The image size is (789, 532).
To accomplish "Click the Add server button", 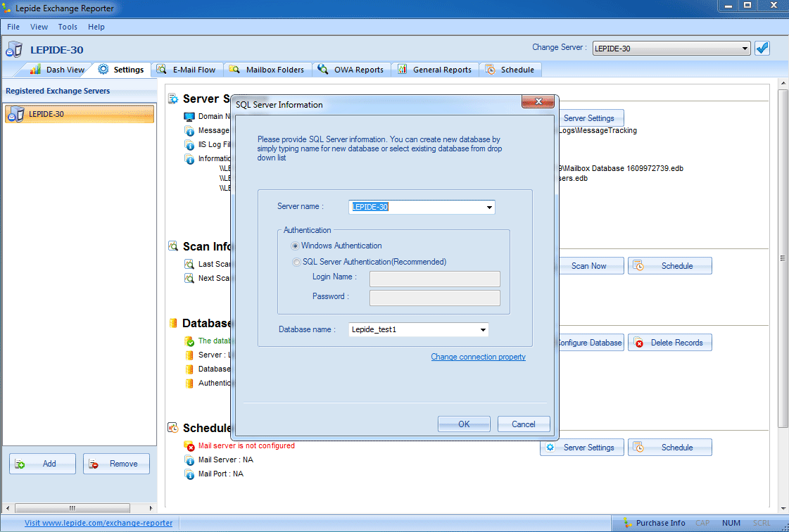I will pos(42,464).
